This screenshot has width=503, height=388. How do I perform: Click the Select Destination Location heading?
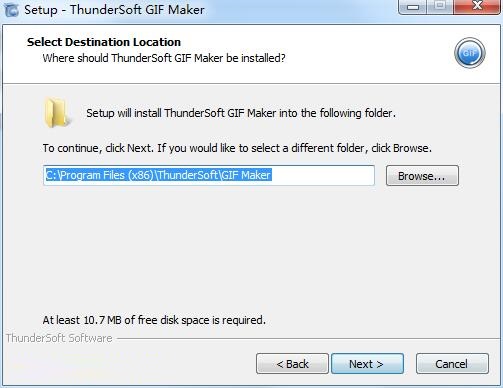point(104,42)
